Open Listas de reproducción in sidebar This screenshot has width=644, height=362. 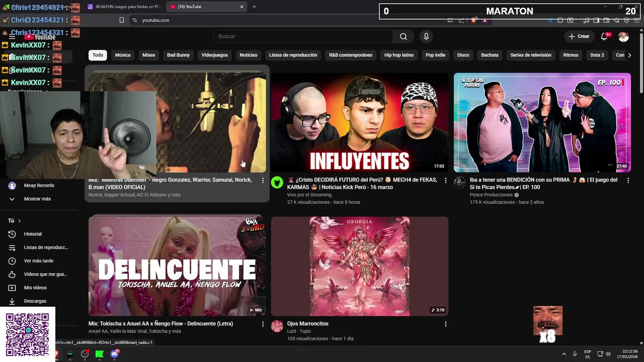[x=46, y=247]
